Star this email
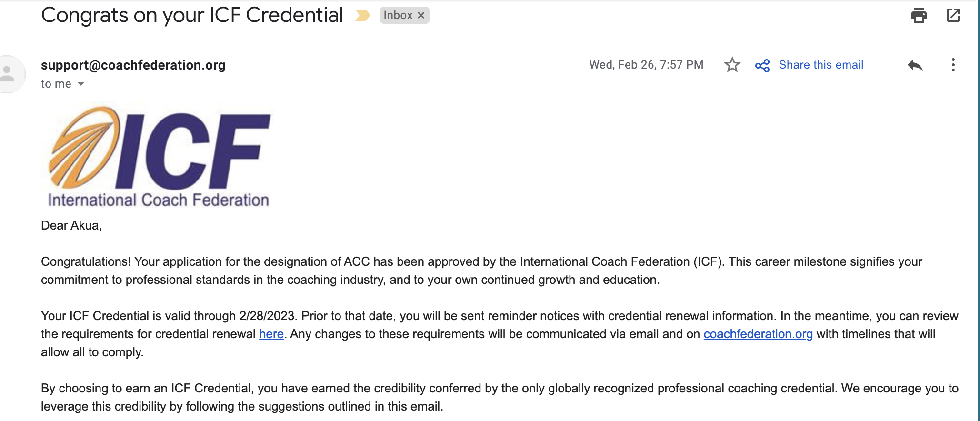Screen dimensions: 980x421 point(732,65)
